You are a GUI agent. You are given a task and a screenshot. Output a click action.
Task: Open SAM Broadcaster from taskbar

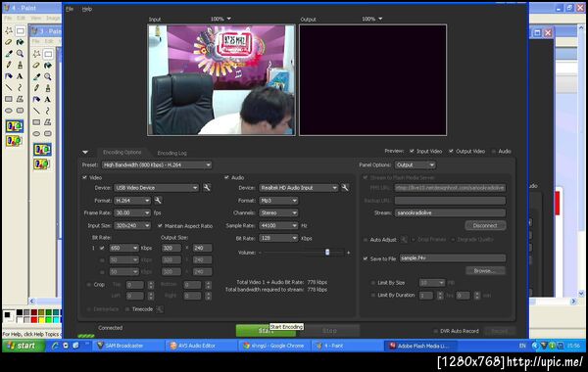tap(127, 346)
